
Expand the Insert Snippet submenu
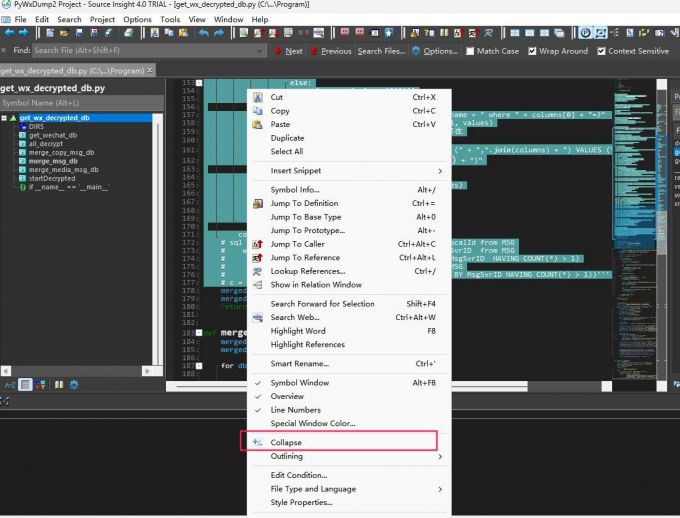point(349,170)
